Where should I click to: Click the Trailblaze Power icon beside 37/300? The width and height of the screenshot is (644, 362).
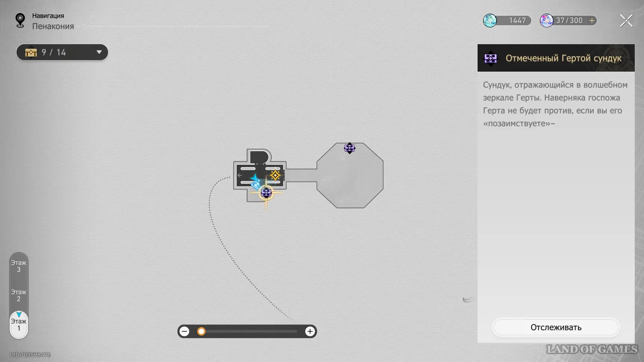pyautogui.click(x=547, y=21)
